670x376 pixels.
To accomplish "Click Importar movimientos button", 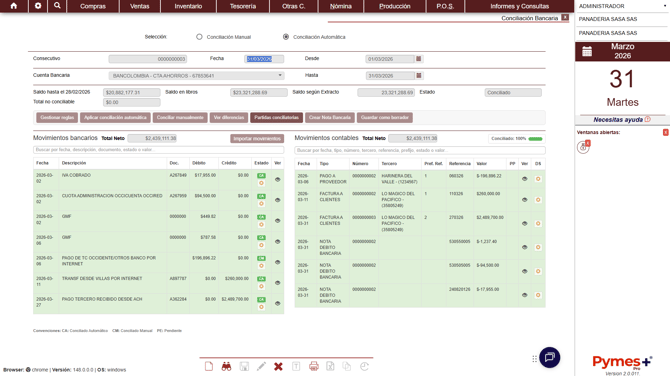I will [257, 138].
